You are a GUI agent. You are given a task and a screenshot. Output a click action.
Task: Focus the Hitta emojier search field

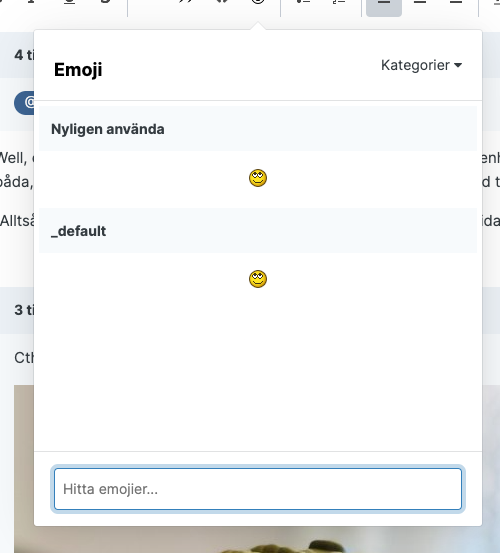click(258, 489)
